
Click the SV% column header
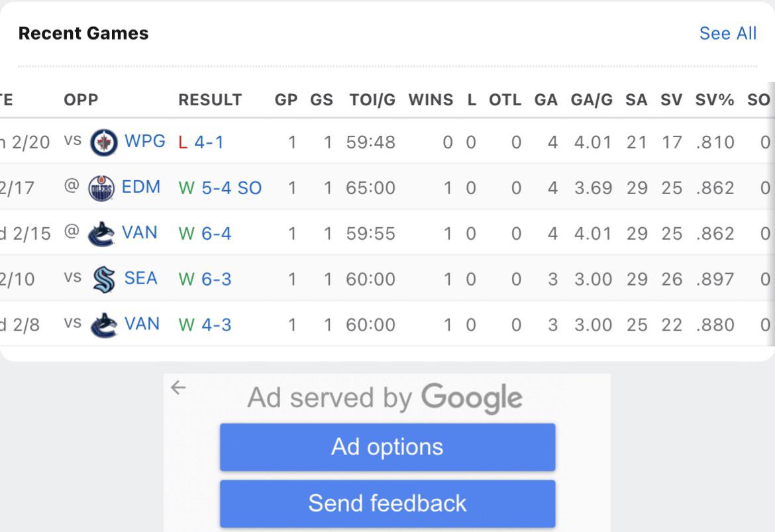pos(714,100)
